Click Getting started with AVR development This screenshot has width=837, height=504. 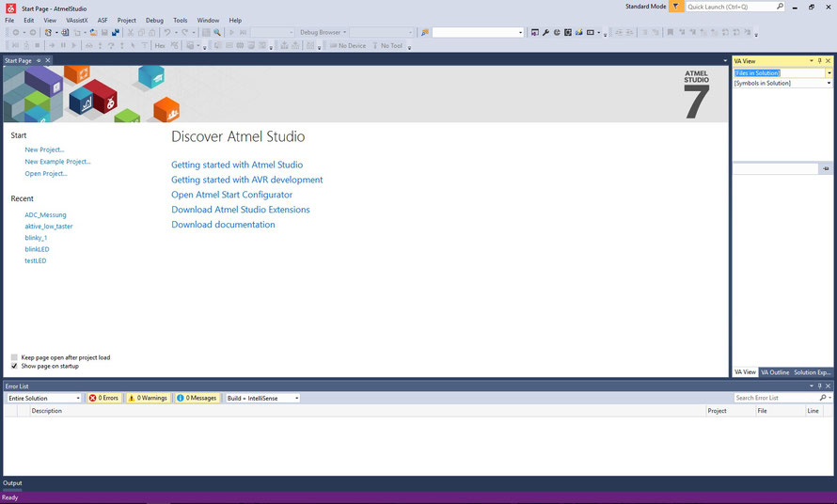(x=247, y=180)
